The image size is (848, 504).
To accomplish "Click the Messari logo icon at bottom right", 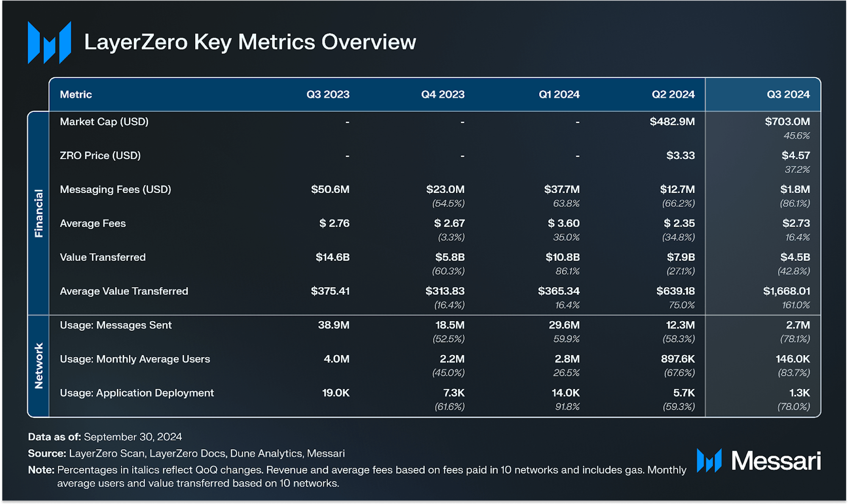I will [709, 460].
